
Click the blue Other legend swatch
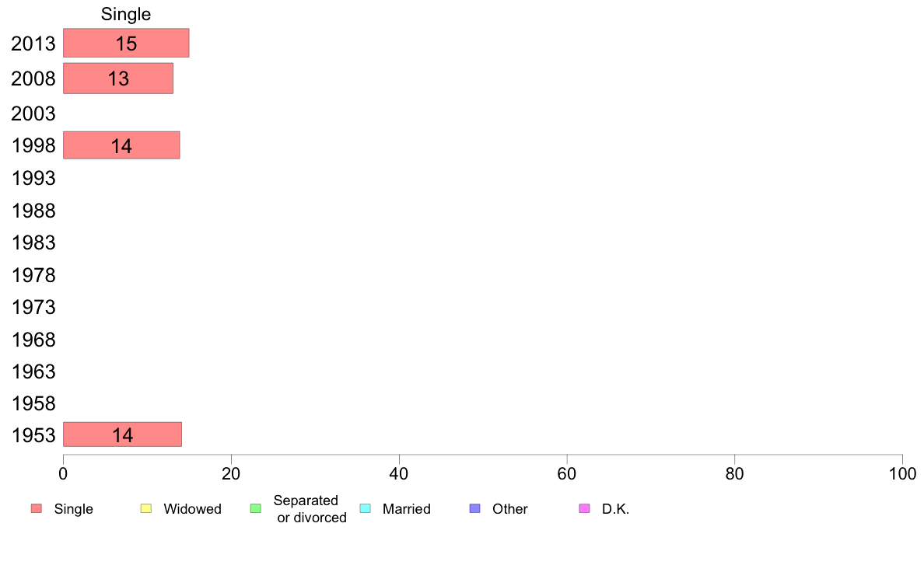pyautogui.click(x=475, y=508)
